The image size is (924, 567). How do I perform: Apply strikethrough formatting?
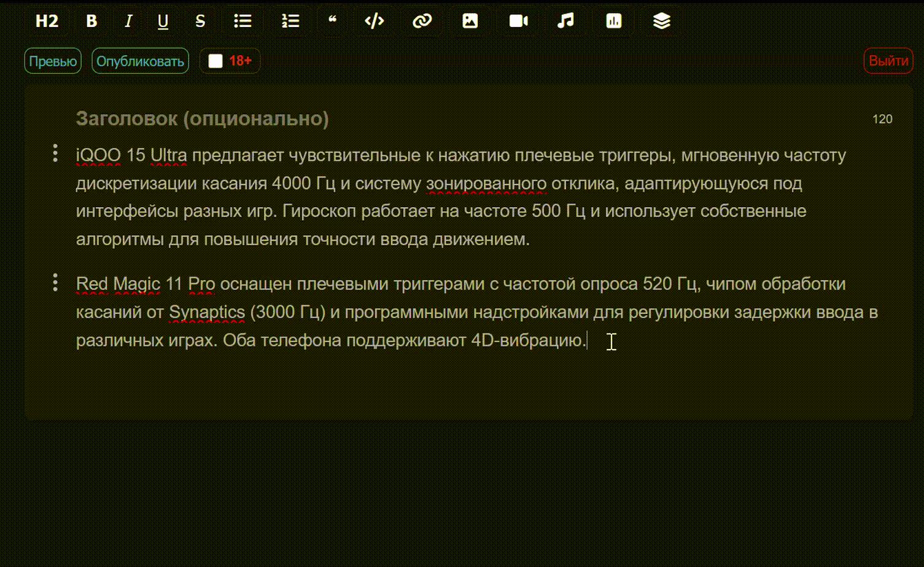(200, 21)
